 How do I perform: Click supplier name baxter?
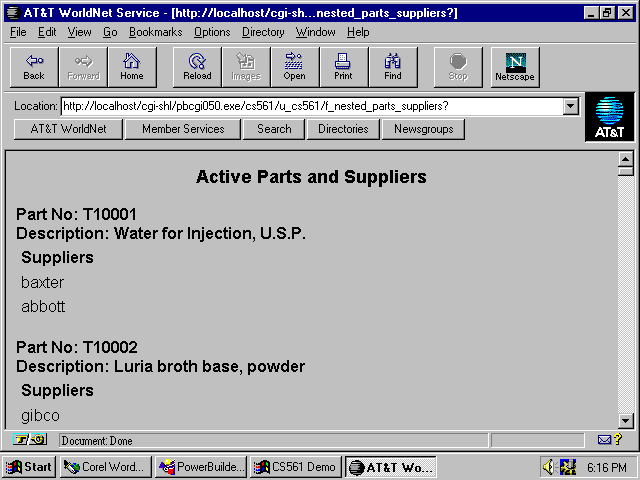42,282
